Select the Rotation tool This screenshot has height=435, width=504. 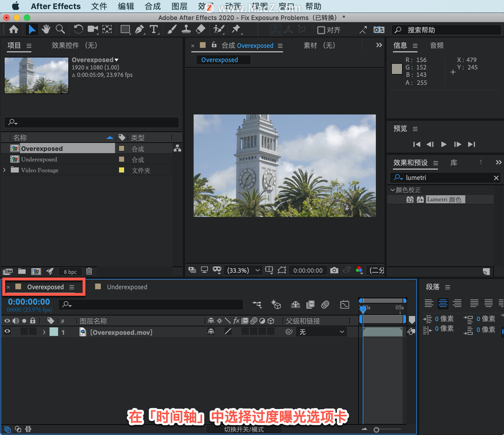coord(78,29)
